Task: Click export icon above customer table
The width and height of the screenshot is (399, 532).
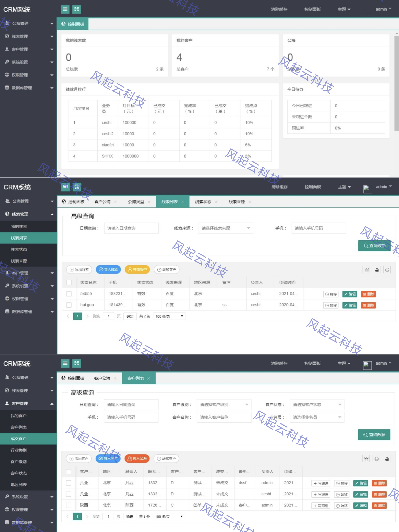Action: [387, 459]
